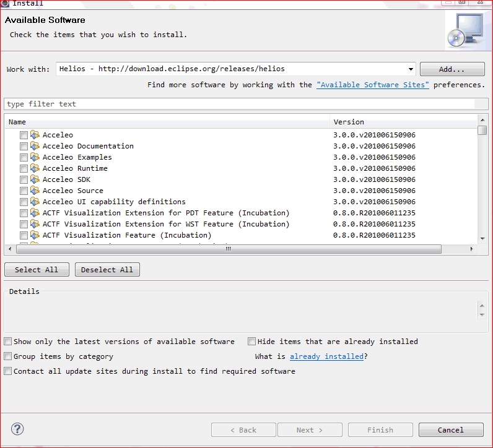The image size is (493, 448).
Task: Click the horizontal scroll left arrow
Action: pos(10,249)
